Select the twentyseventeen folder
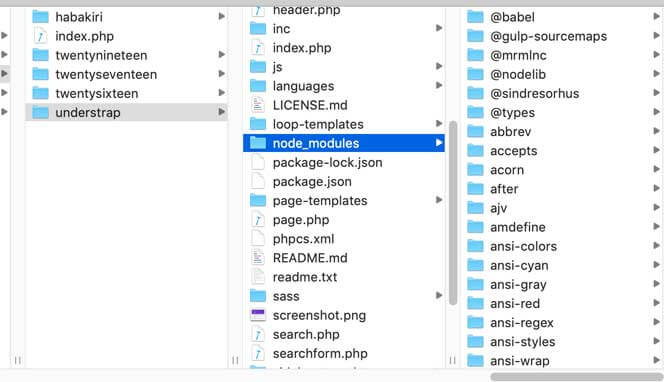 (127, 75)
